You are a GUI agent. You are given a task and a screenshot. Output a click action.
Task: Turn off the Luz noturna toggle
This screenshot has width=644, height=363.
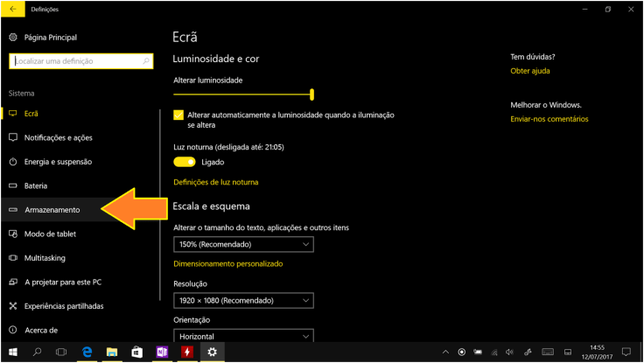[x=185, y=163]
